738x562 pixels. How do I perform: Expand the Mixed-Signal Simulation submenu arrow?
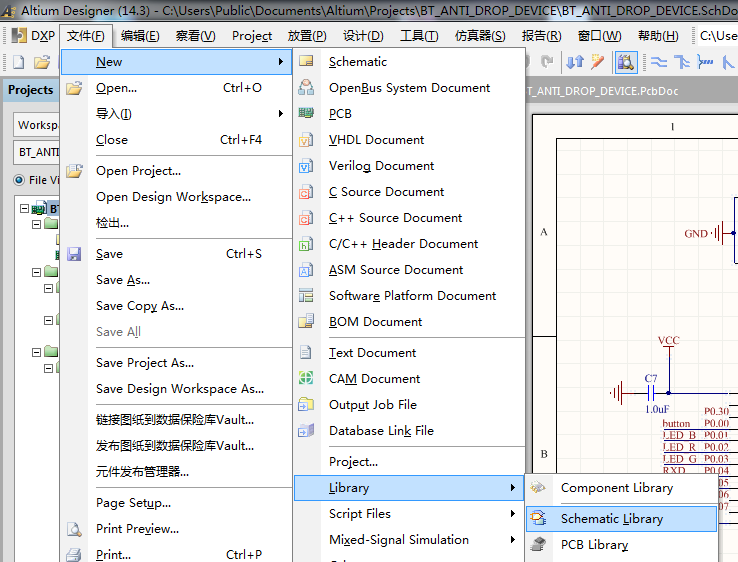pyautogui.click(x=513, y=539)
